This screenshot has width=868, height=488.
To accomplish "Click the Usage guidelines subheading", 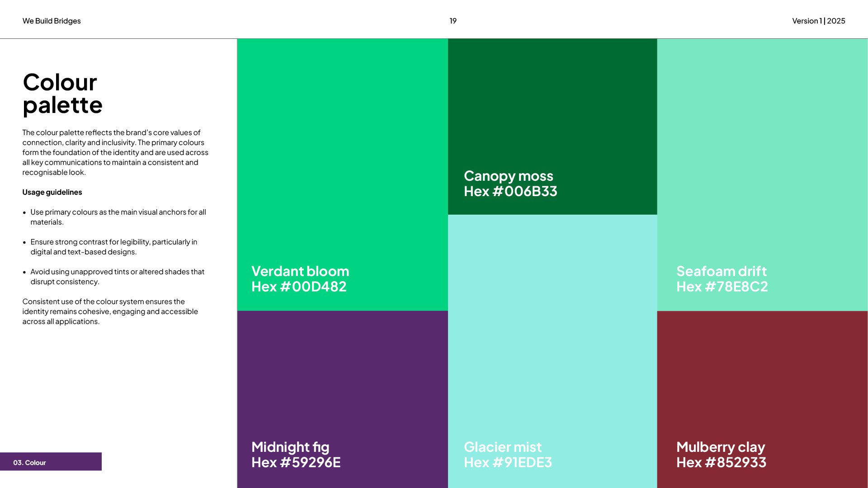I will click(52, 192).
